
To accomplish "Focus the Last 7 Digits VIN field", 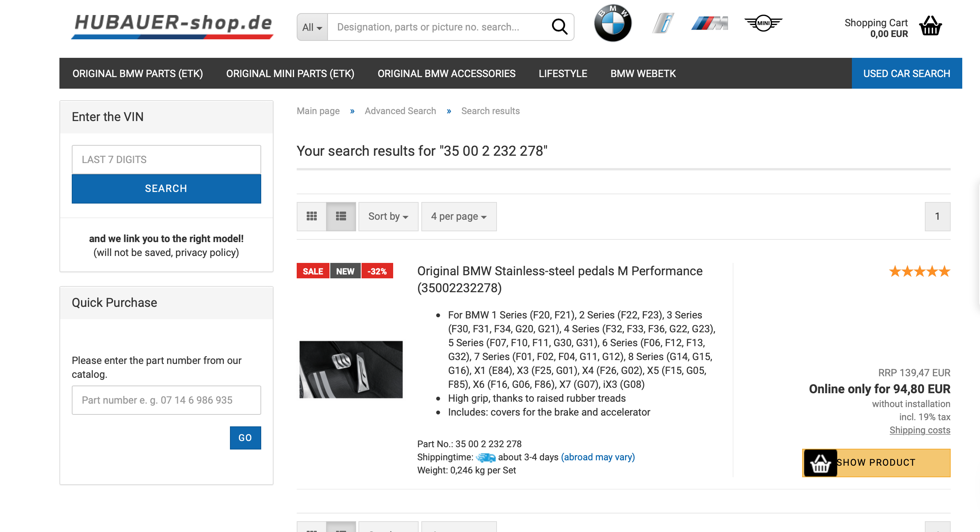I will [x=166, y=160].
